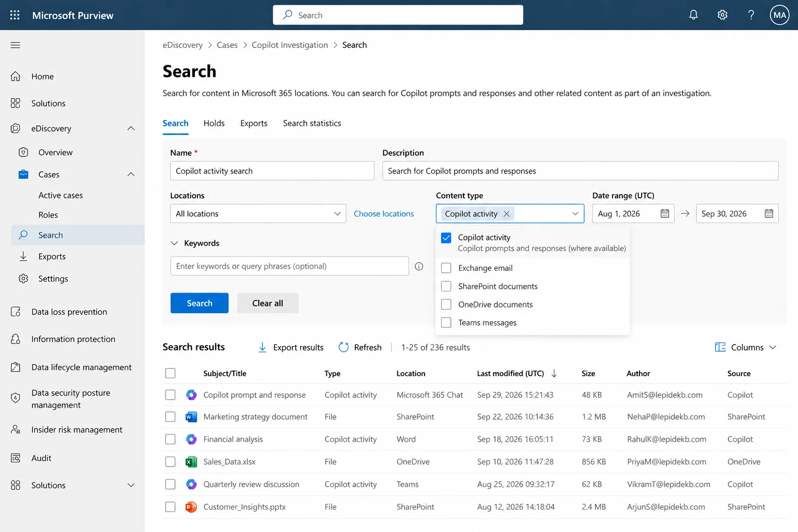Screen dimensions: 798x532
Task: Click the keywords info icon
Action: (x=419, y=266)
